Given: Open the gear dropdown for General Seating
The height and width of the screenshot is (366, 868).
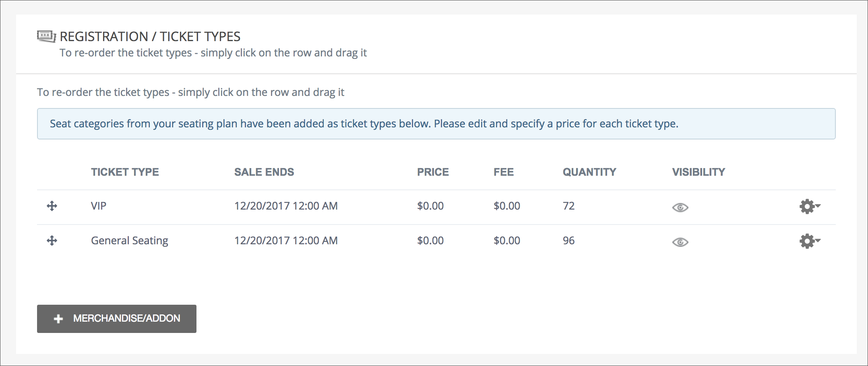Looking at the screenshot, I should pyautogui.click(x=809, y=241).
